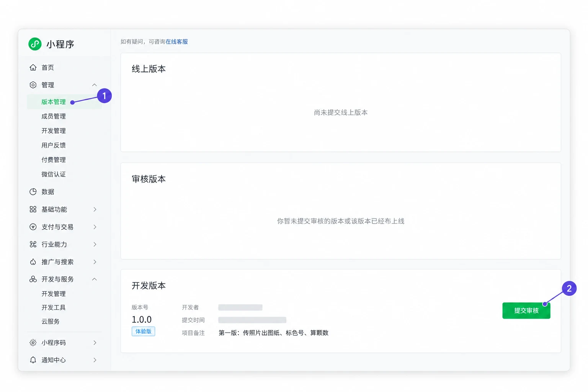Image resolution: width=588 pixels, height=392 pixels.
Task: Click the 首页 house icon
Action: [33, 67]
